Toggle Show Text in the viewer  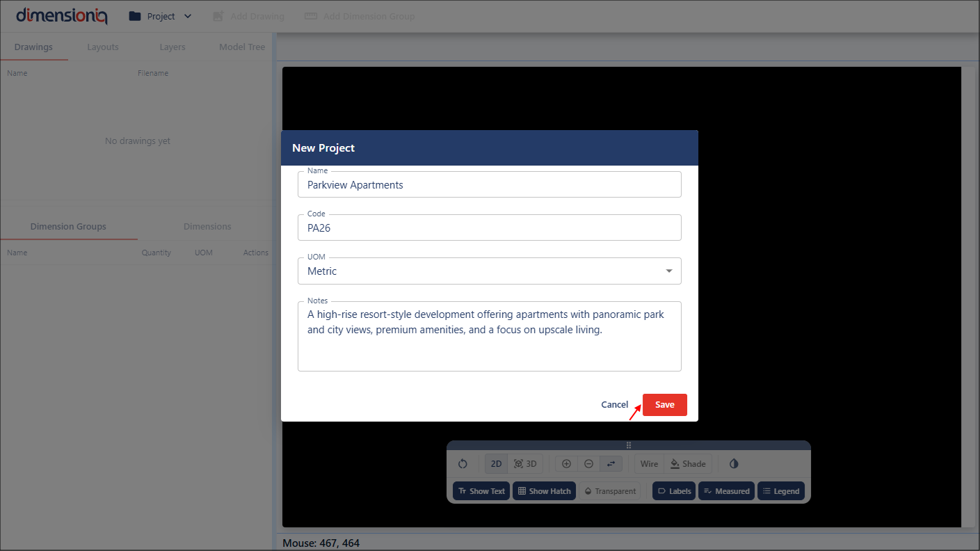[481, 491]
